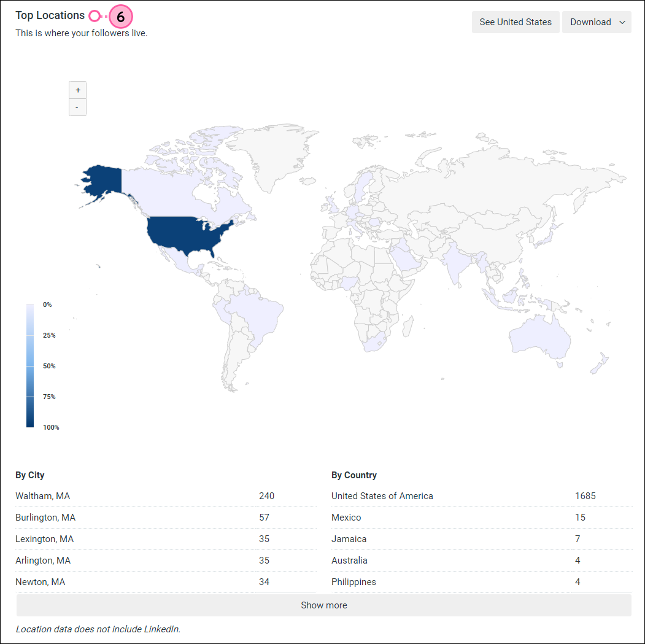Click the 240 count for Waltham

266,496
